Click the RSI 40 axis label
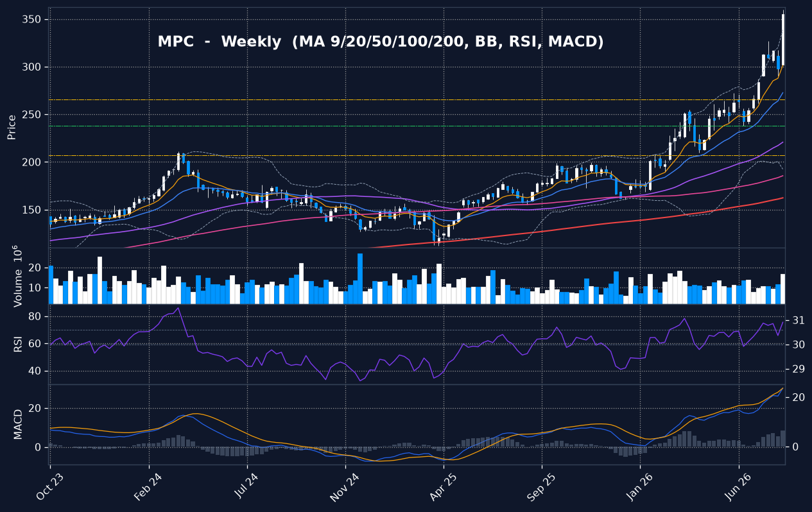Screen dimensions: 812x512 coord(35,371)
